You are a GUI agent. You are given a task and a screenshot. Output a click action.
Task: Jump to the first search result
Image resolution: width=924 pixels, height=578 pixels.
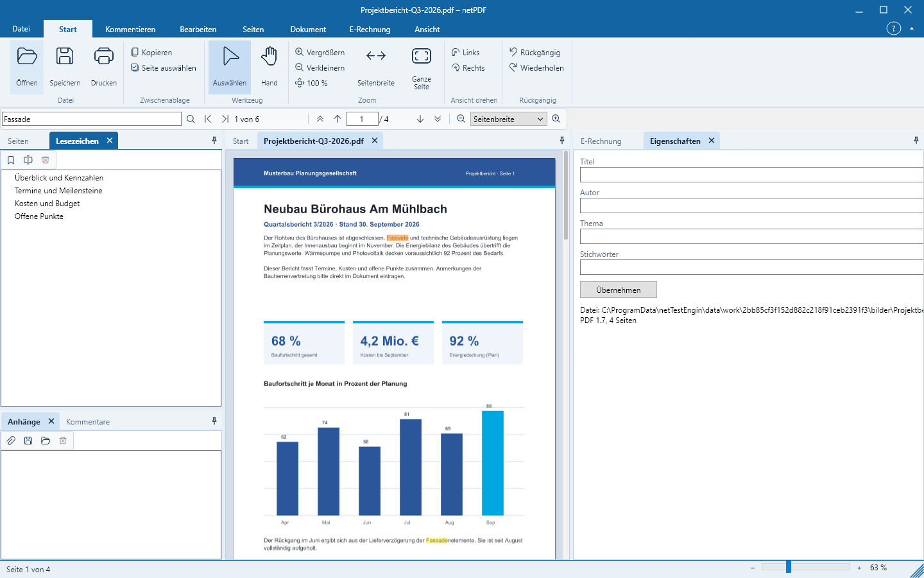click(208, 119)
